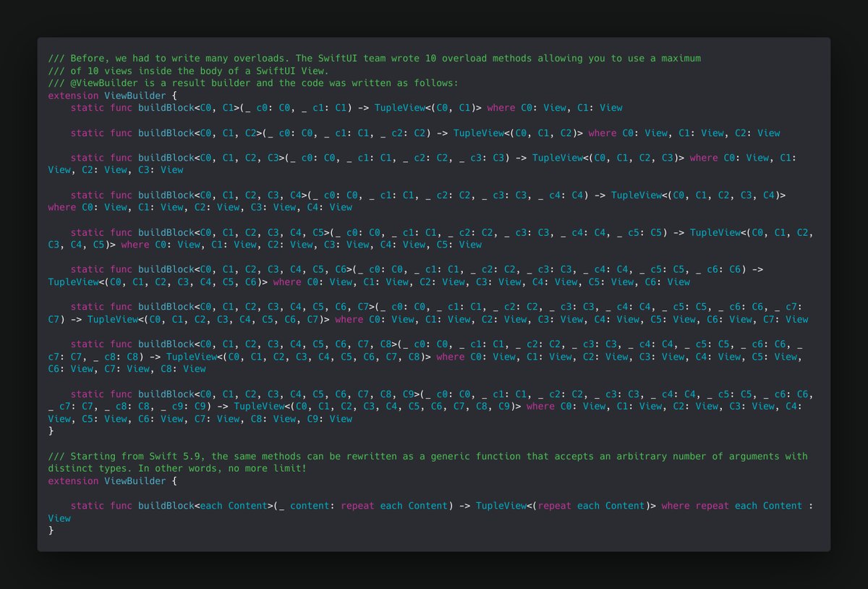Click the TupleView return type in the first overload

[401, 107]
